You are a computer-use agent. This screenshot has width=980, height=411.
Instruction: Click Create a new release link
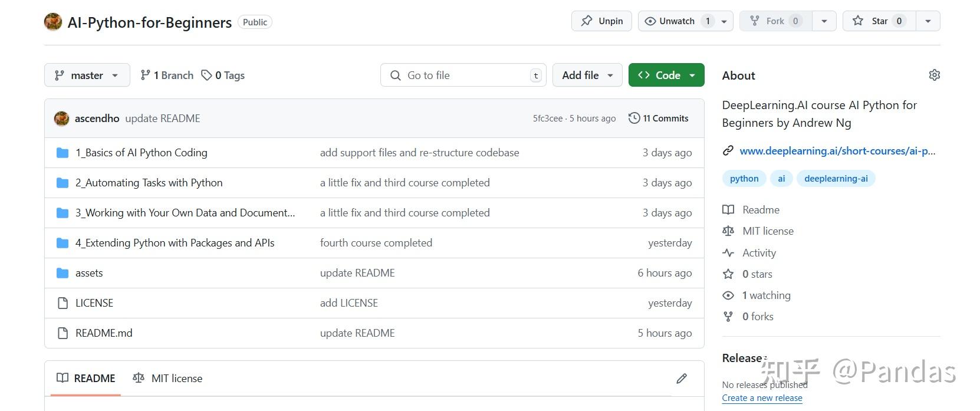[762, 398]
